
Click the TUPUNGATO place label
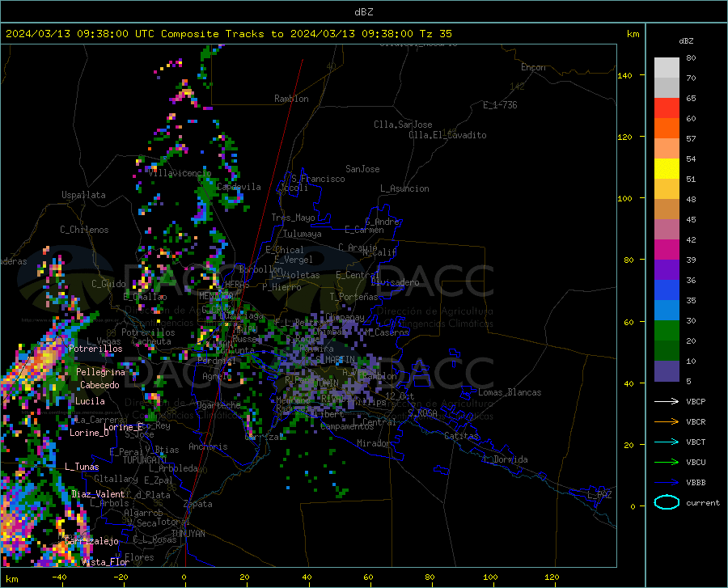[145, 460]
